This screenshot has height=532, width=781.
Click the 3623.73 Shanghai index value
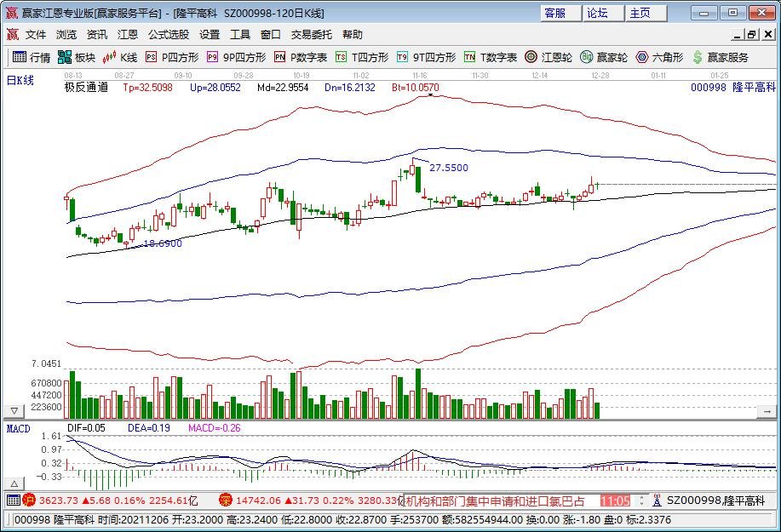point(59,501)
